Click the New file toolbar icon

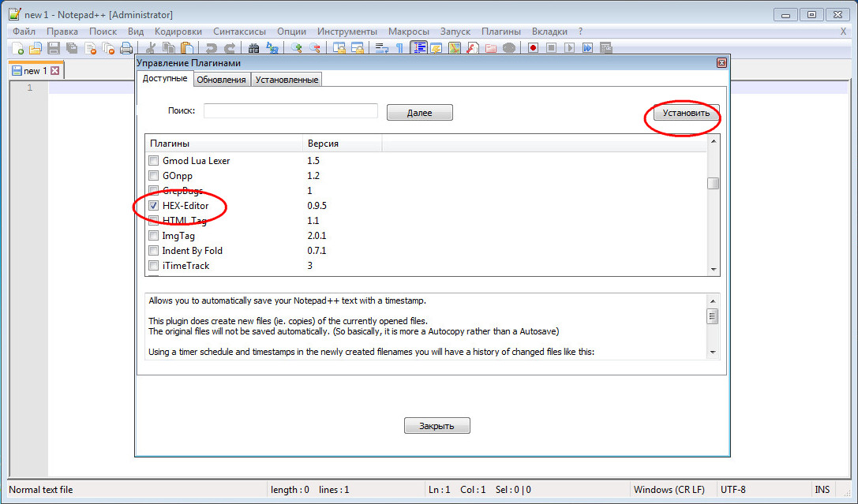click(x=17, y=48)
